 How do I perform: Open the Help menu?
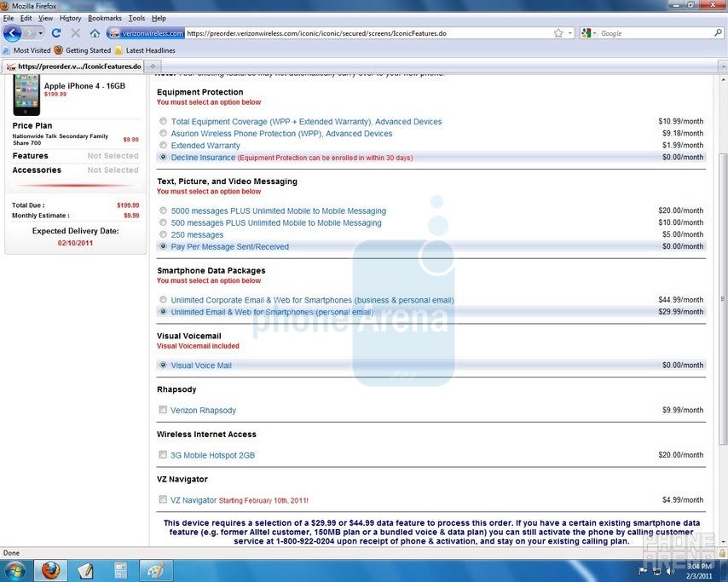(159, 18)
